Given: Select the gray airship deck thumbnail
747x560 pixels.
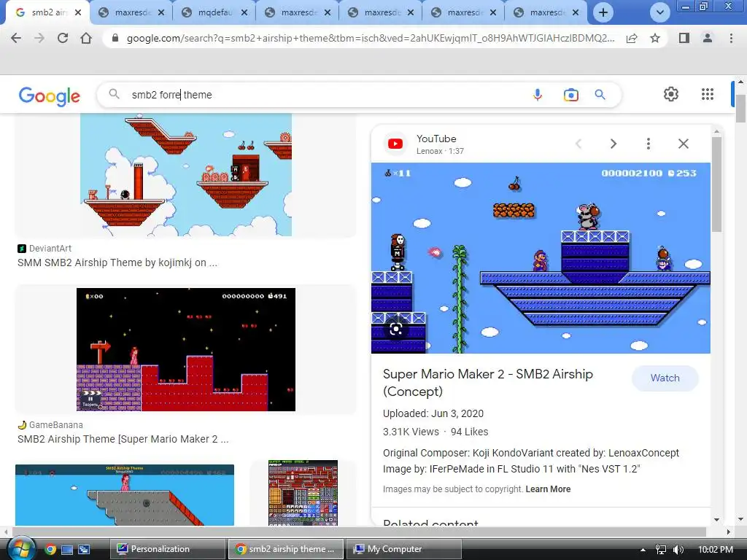Looking at the screenshot, I should click(125, 495).
